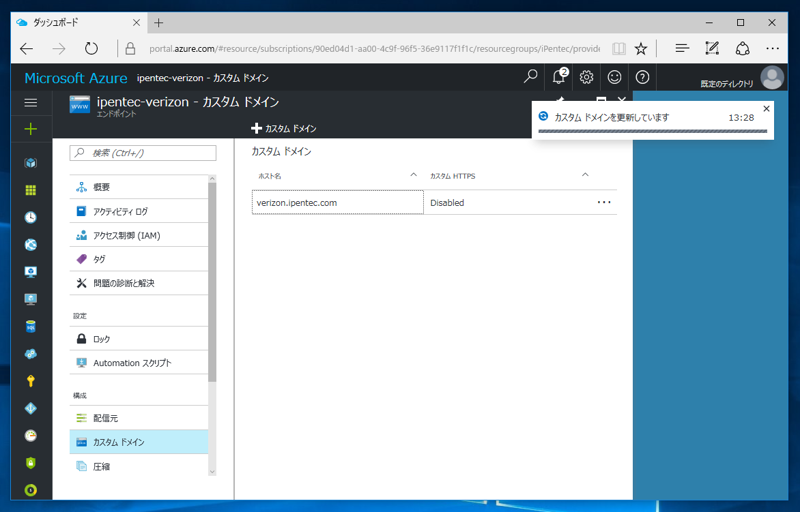Select verizon.ipentec.com host name cell
Viewport: 800px width, 512px height.
click(x=338, y=202)
